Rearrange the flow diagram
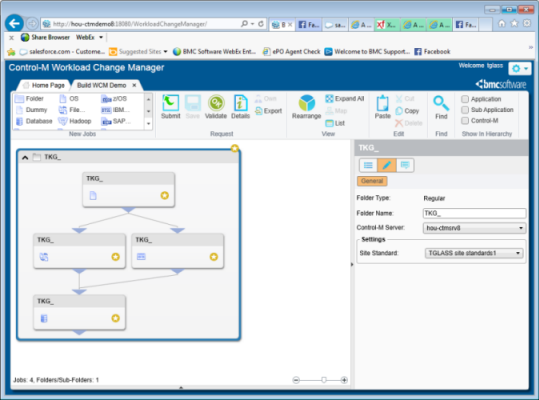539x400 pixels. tap(307, 107)
